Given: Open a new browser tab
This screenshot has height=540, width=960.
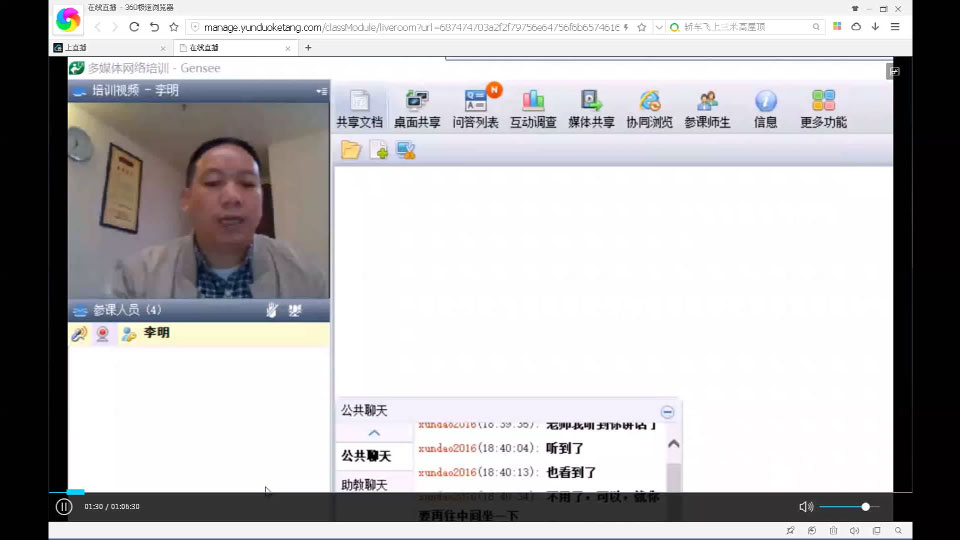Looking at the screenshot, I should click(308, 48).
